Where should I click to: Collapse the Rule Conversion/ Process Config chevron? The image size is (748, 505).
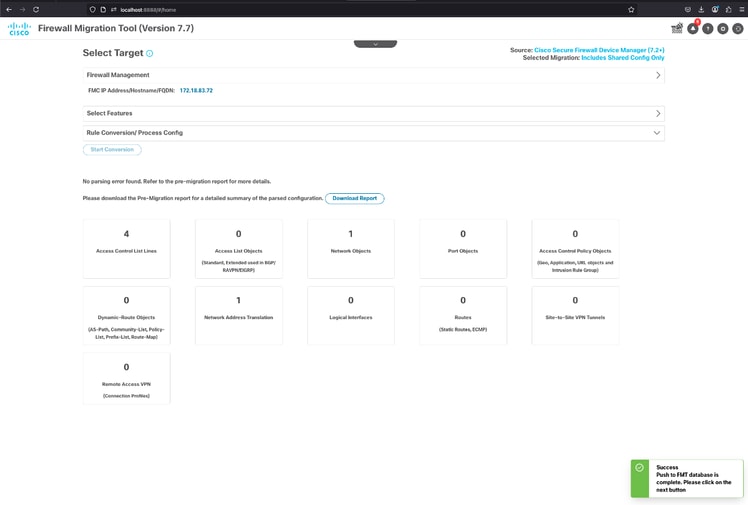(x=657, y=133)
